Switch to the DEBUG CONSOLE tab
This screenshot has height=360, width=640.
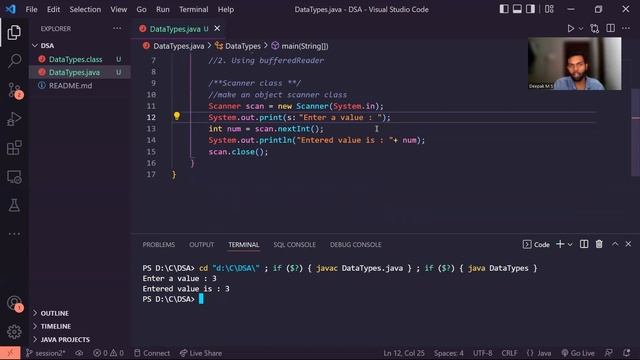[x=356, y=244]
